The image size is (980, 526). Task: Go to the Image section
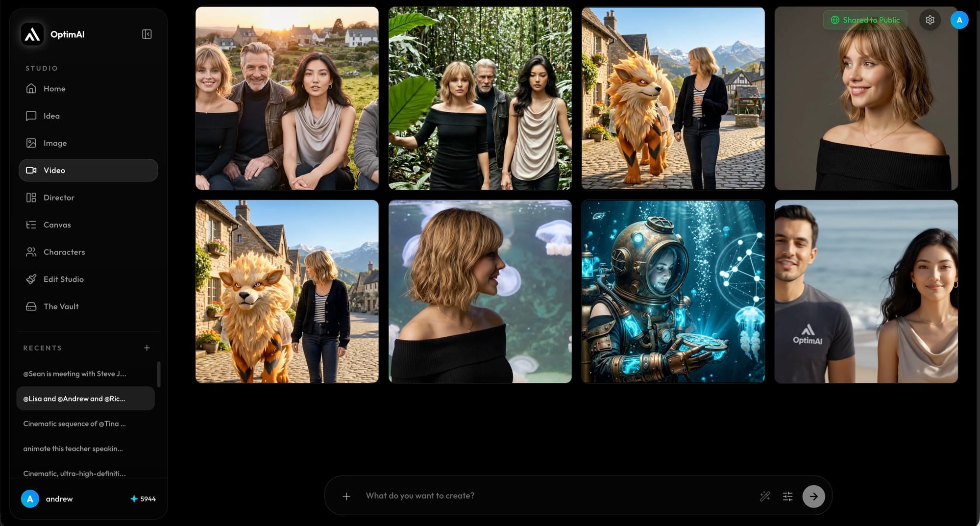pyautogui.click(x=88, y=143)
